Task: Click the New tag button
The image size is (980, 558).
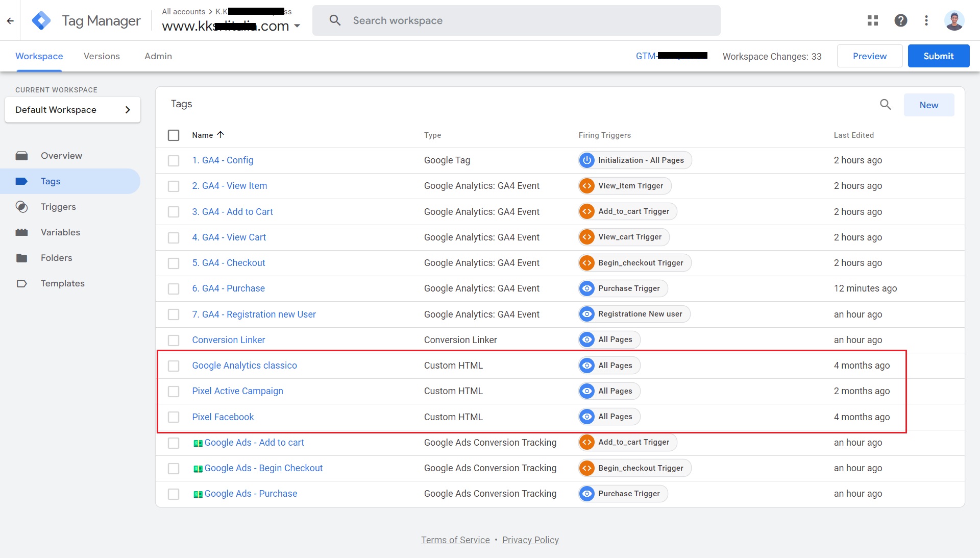Action: 929,105
